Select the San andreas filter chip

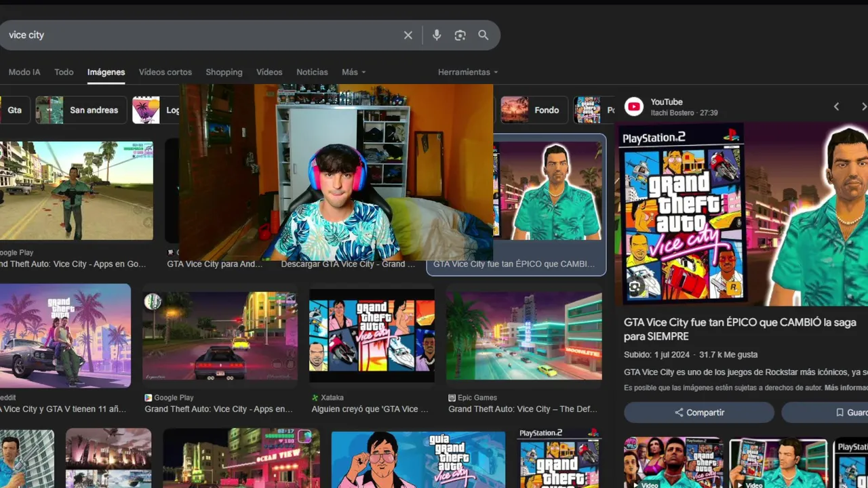pyautogui.click(x=81, y=110)
